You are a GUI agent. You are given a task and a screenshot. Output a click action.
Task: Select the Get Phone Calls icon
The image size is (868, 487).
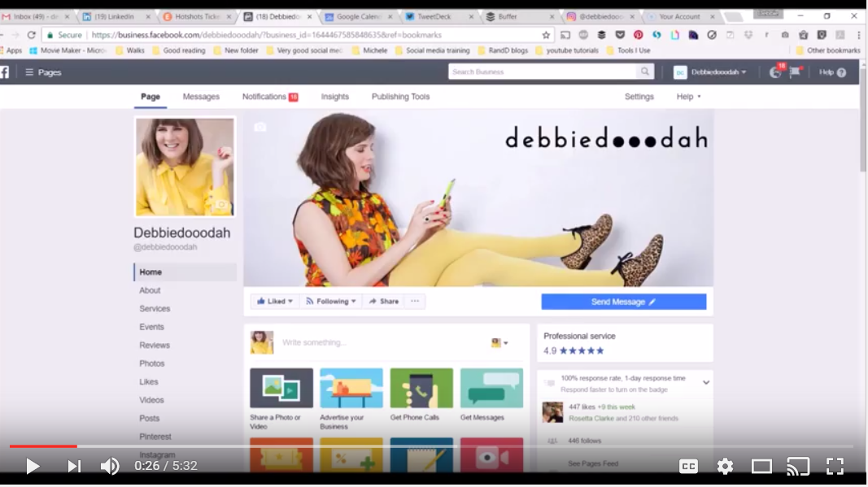pos(421,389)
